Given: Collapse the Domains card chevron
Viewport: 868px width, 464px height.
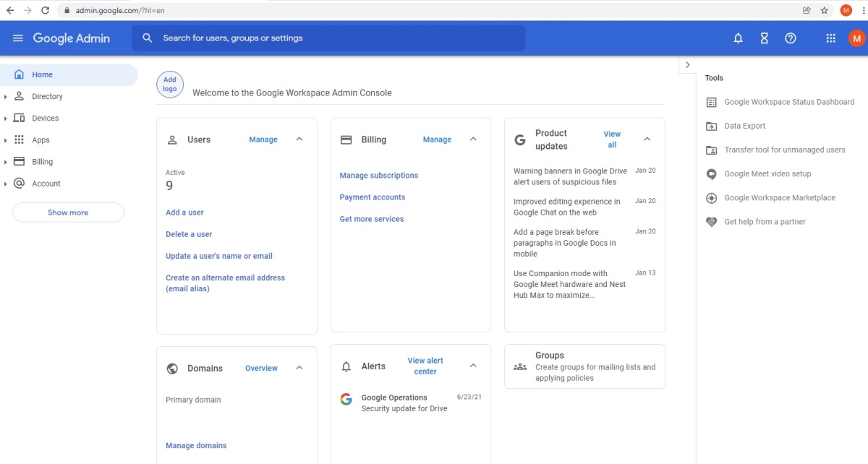Looking at the screenshot, I should (299, 368).
